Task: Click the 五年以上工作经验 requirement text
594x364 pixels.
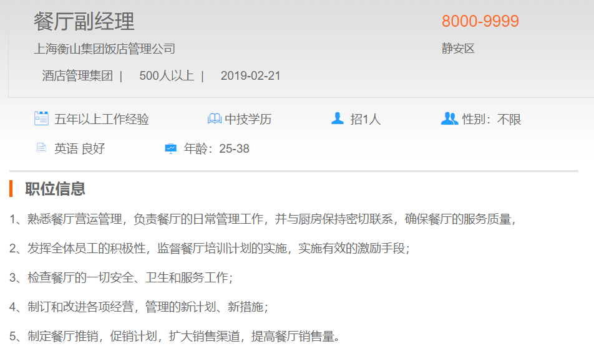Action: click(102, 119)
